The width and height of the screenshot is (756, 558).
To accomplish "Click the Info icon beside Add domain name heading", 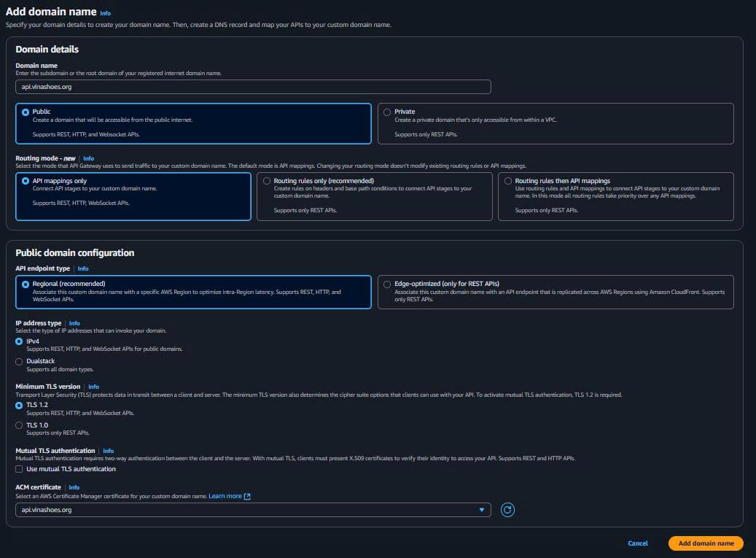I will point(105,12).
